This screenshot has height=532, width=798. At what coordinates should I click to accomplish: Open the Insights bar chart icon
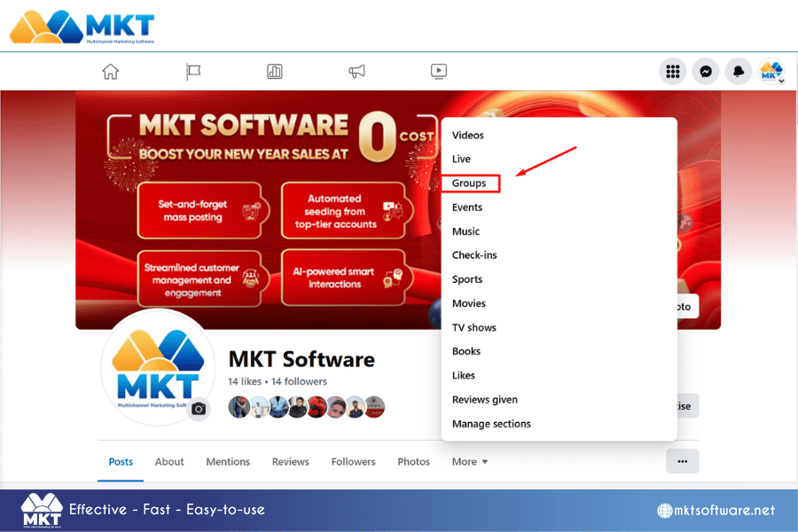point(275,71)
